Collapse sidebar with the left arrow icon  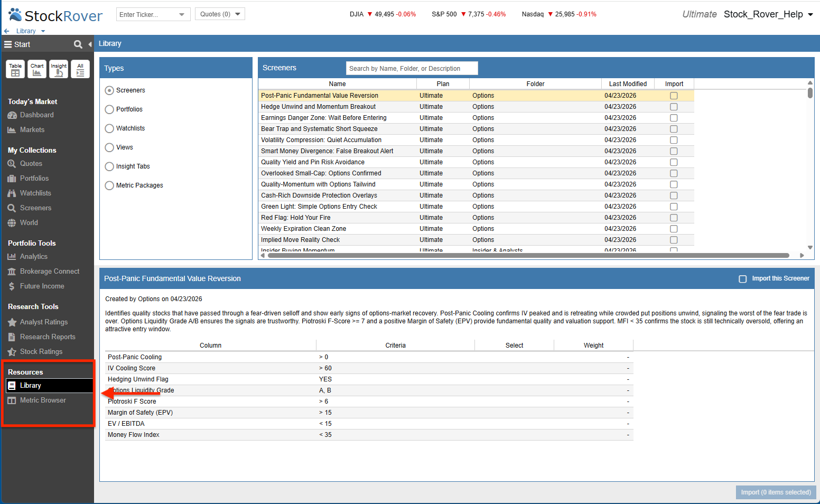(90, 44)
